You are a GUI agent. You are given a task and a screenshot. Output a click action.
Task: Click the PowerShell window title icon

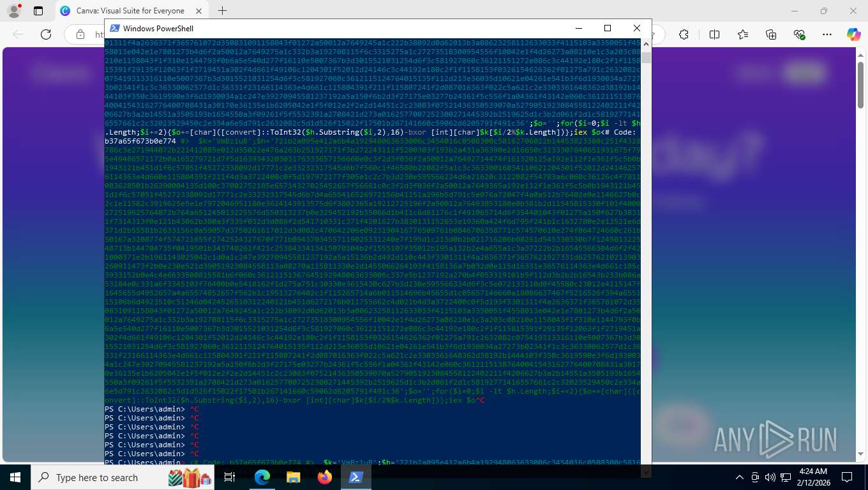tap(114, 28)
